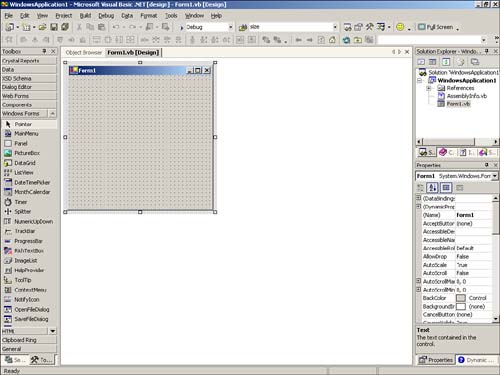Click Solution Explorer's Properties icon
This screenshot has width=500, height=375.
[475, 62]
